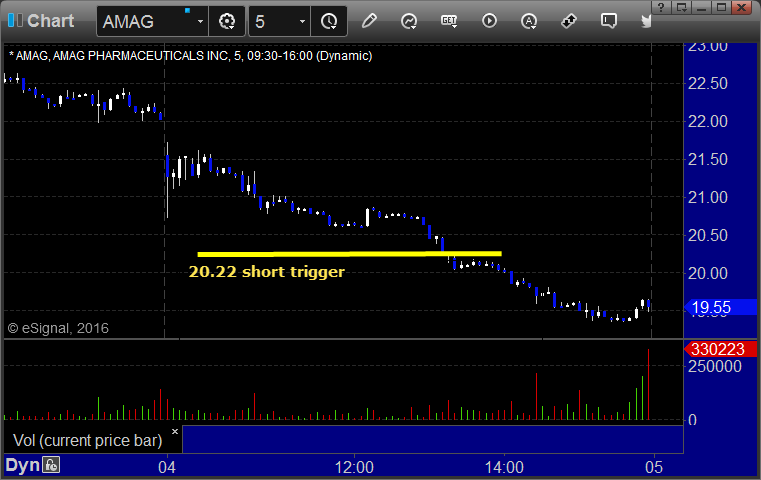This screenshot has width=761, height=480.
Task: Expand the interval 5 dropdown arrow
Action: pos(302,21)
